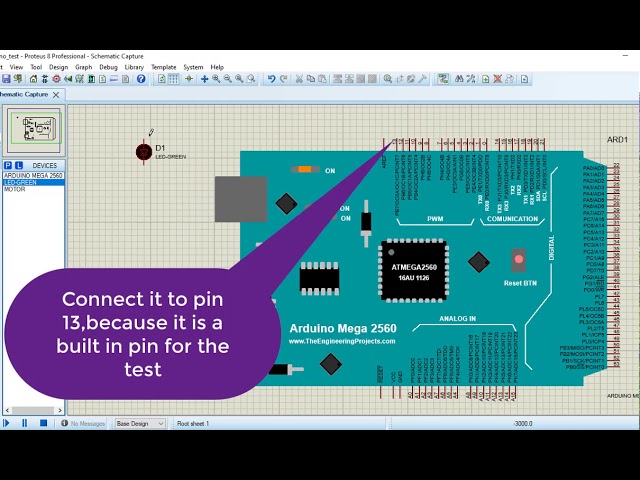This screenshot has width=640, height=480.
Task: Remove sheet with the red X icon
Action: [x=497, y=79]
